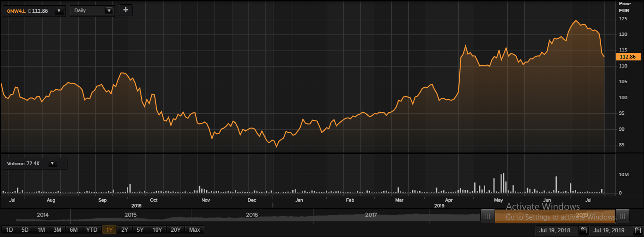Click the 125 price axis label
The height and width of the screenshot is (237, 644).
pos(623,19)
